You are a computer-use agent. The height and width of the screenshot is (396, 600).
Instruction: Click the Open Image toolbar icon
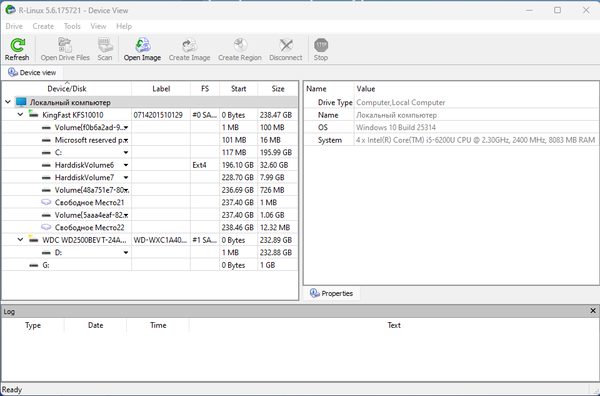142,45
